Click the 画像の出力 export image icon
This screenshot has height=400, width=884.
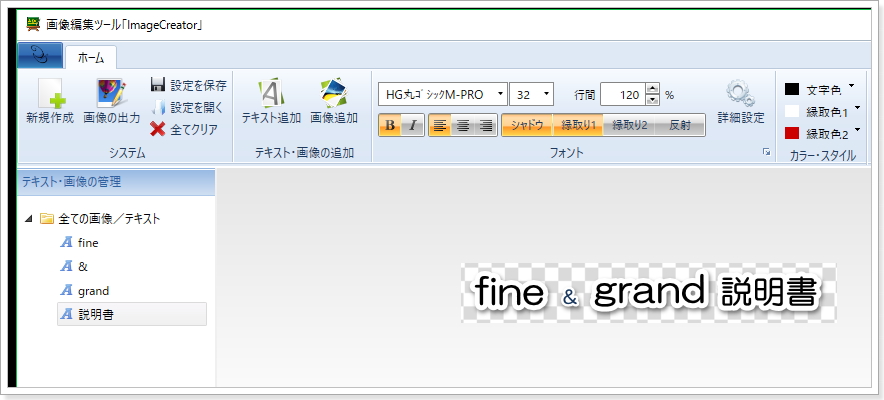click(112, 93)
